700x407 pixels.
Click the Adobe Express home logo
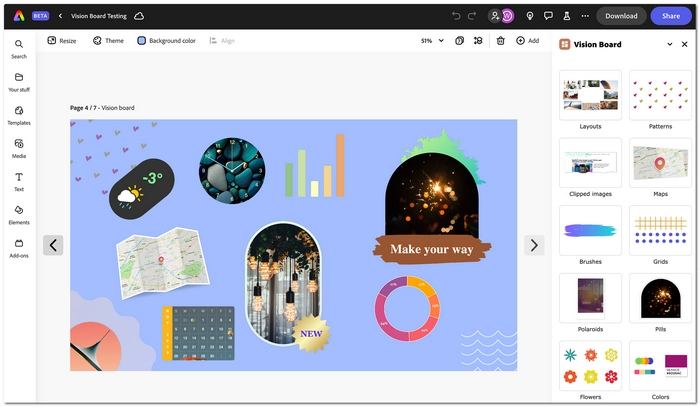pyautogui.click(x=19, y=16)
